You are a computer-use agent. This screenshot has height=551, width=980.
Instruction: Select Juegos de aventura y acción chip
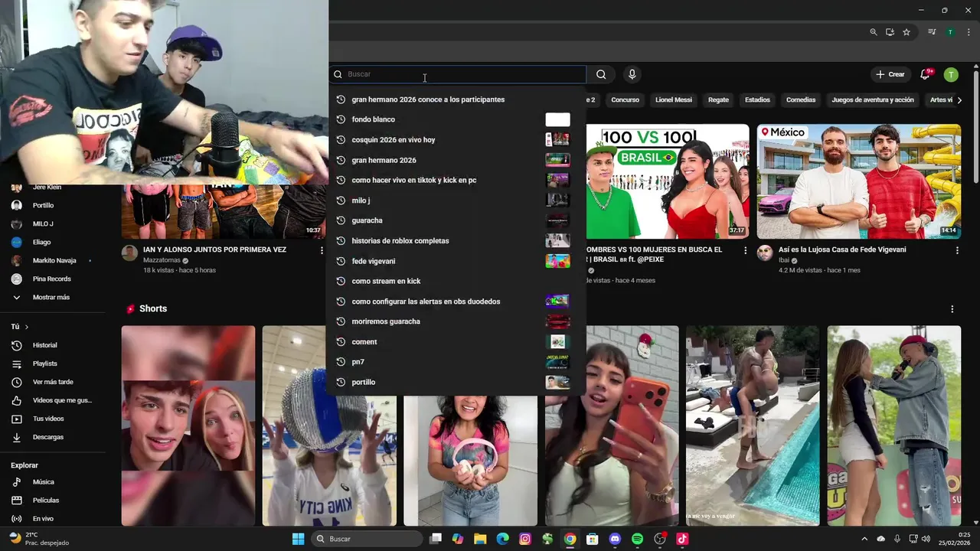[873, 100]
